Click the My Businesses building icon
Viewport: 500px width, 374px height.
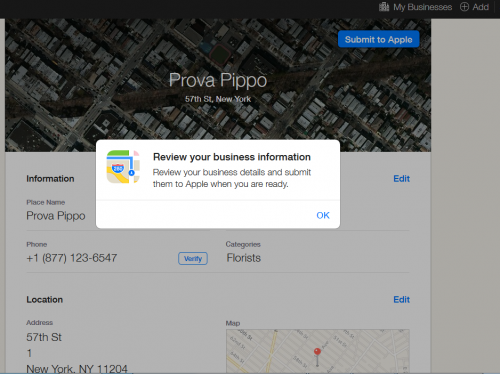pyautogui.click(x=384, y=7)
